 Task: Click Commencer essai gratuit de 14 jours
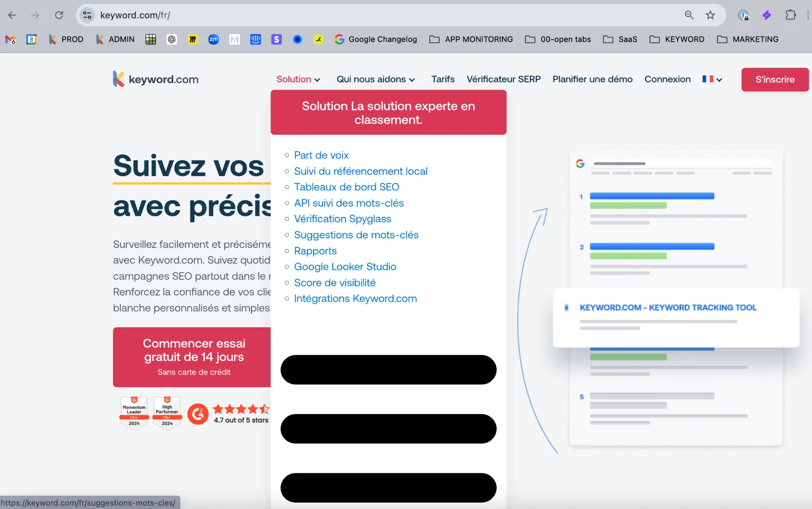click(x=192, y=357)
